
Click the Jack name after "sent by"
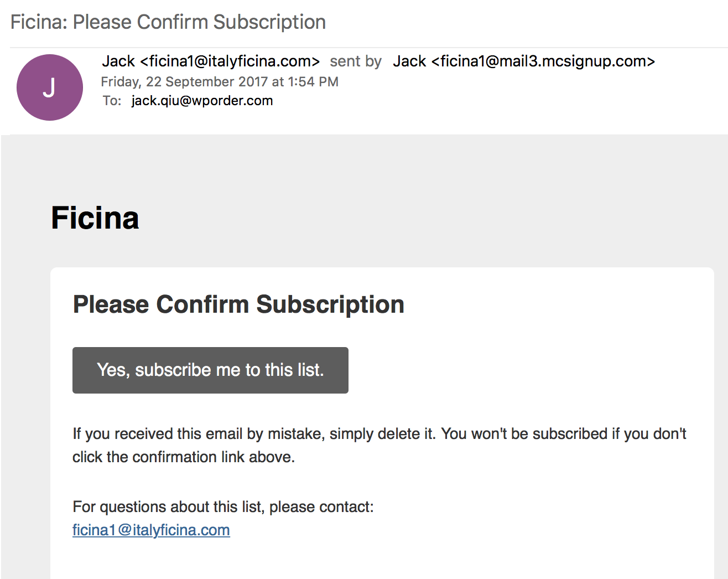click(x=409, y=61)
